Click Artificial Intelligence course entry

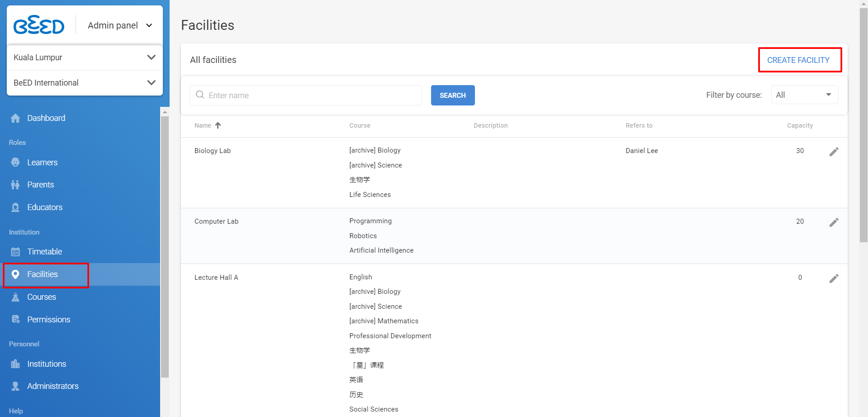coord(381,250)
